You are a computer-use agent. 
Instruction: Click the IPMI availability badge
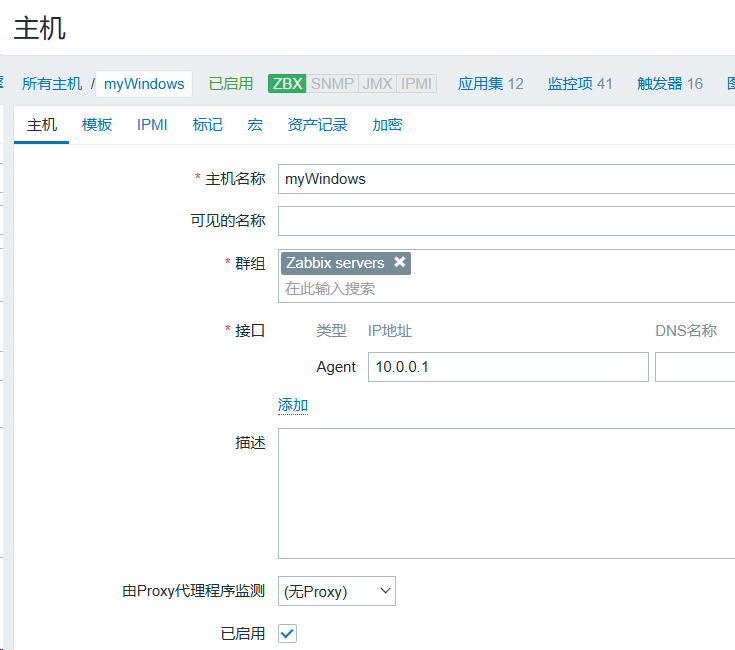pos(417,84)
